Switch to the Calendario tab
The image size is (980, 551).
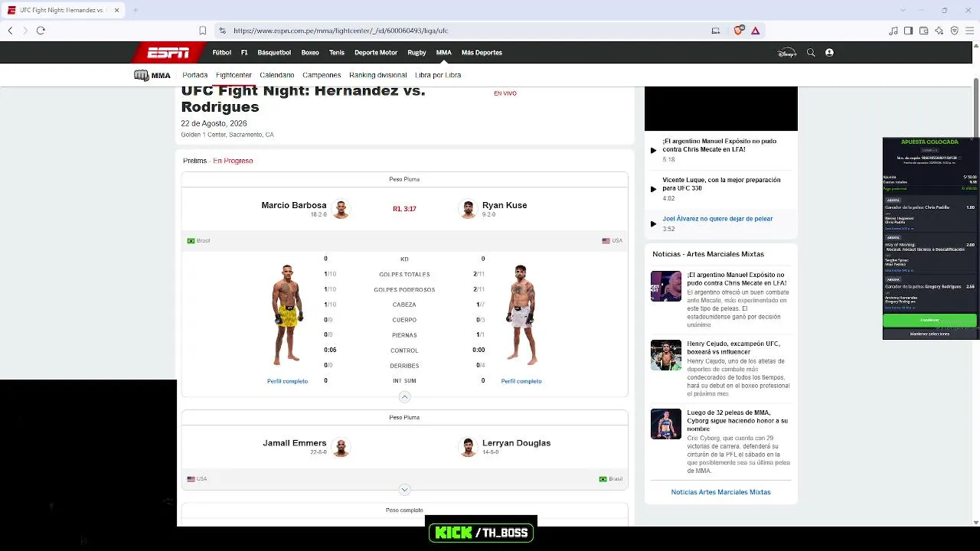coord(277,75)
